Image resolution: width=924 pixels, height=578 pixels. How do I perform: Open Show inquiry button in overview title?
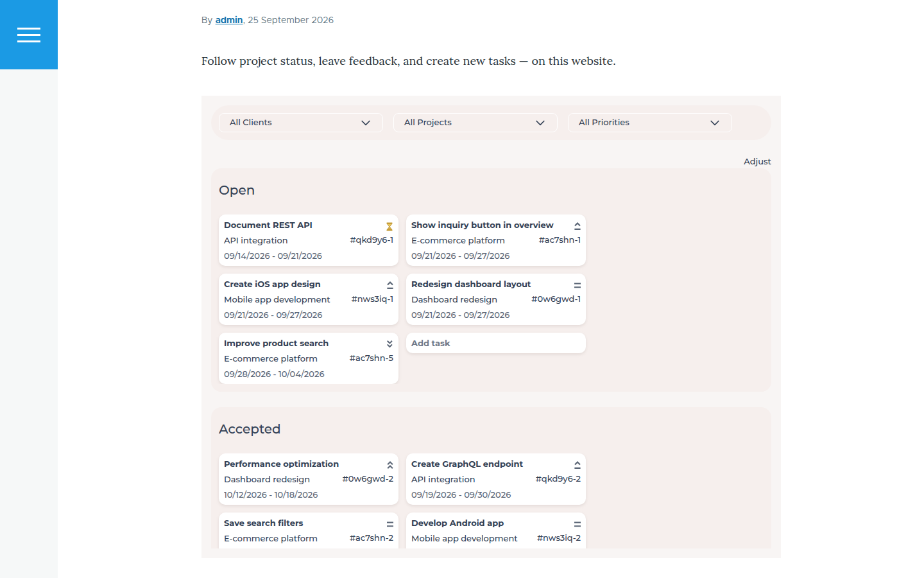(x=482, y=225)
